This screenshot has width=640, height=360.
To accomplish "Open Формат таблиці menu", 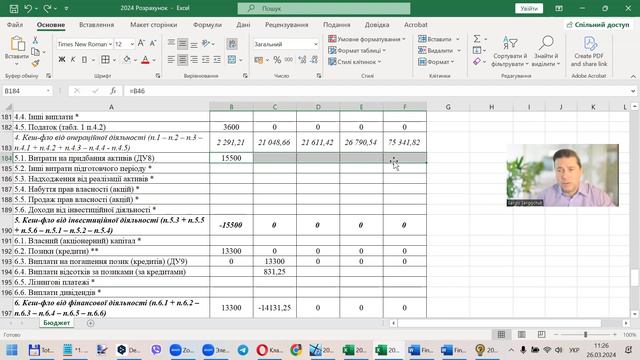I will pos(357,50).
